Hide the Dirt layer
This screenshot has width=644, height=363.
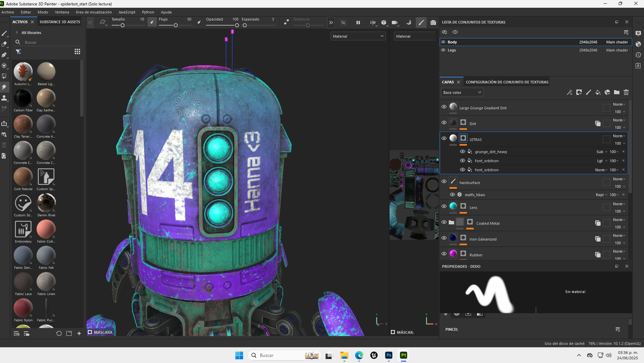pos(444,122)
